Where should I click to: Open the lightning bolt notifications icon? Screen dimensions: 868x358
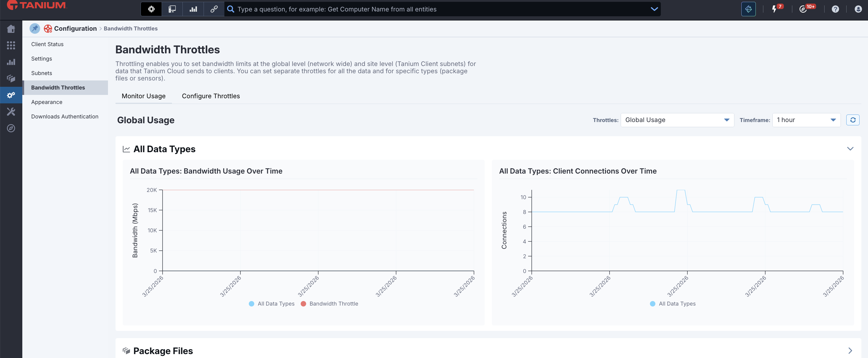pos(774,9)
